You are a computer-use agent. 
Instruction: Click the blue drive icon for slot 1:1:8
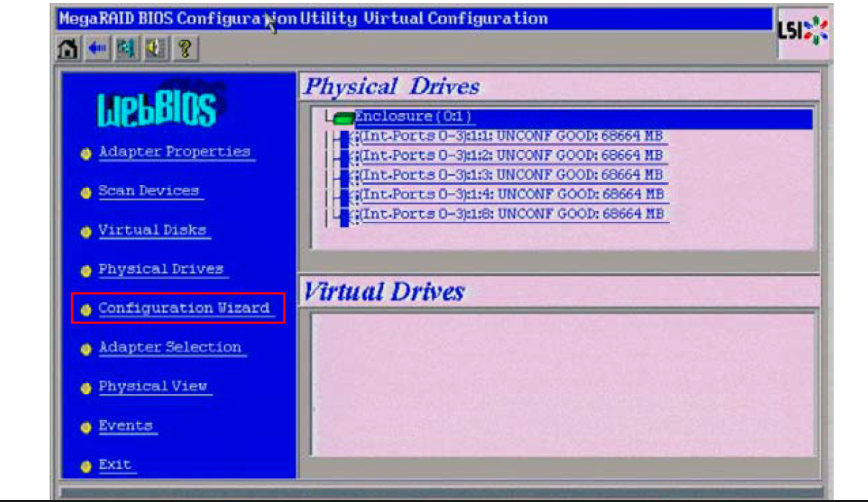pyautogui.click(x=345, y=215)
